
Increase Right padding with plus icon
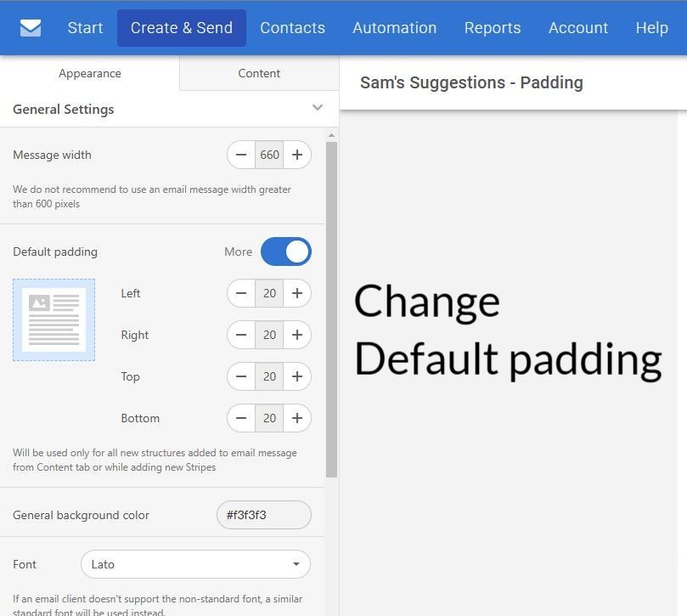tap(297, 335)
